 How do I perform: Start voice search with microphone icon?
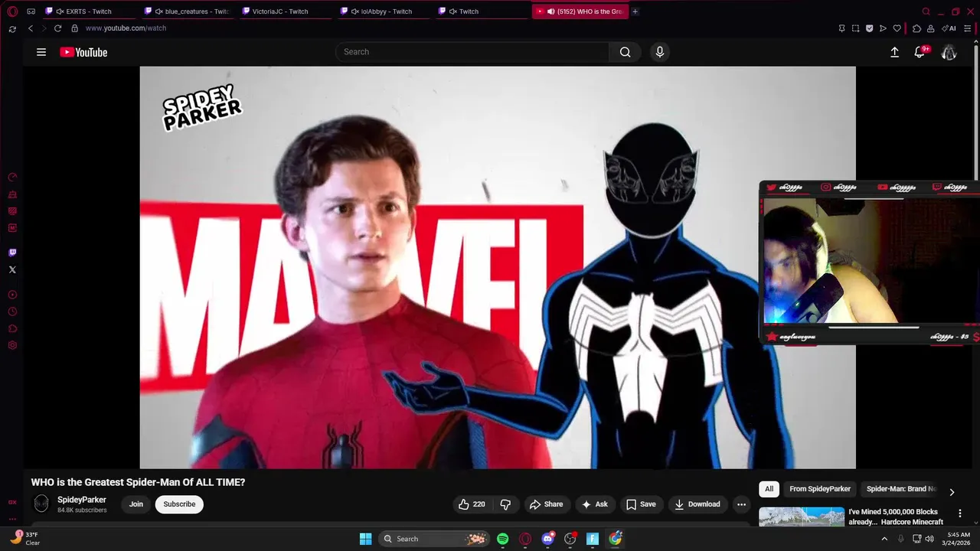click(x=660, y=52)
